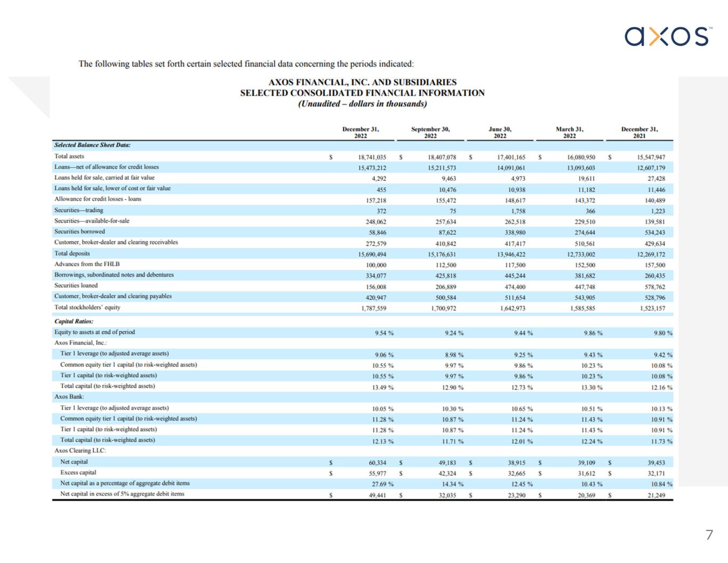Click '(Unaudited – dollars in thousands)' subtitle

(363, 104)
